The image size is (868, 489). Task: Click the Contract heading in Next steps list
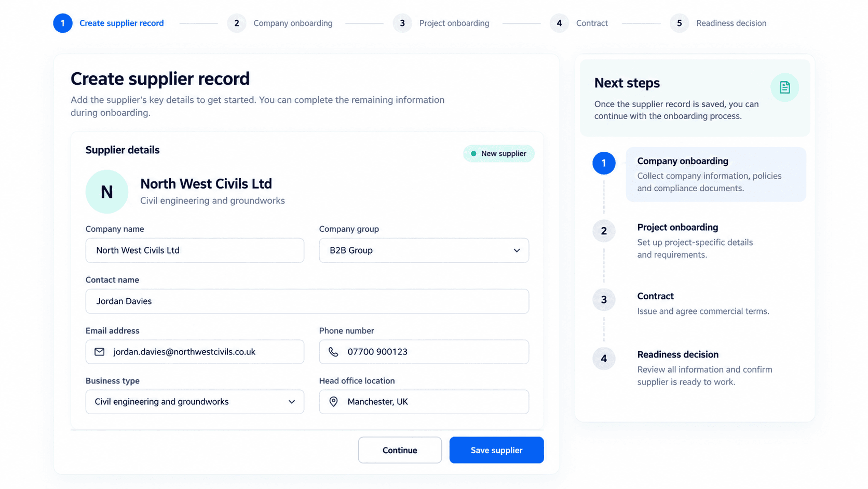(655, 296)
